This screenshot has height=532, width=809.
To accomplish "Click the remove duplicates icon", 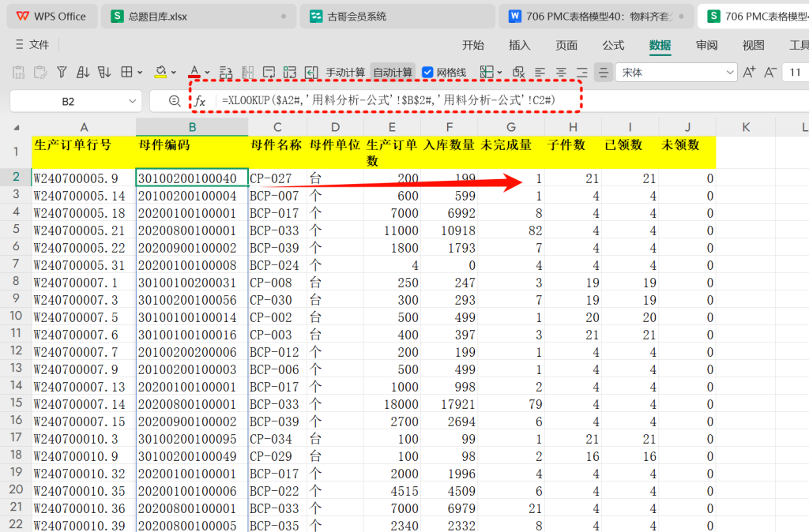I will 518,72.
